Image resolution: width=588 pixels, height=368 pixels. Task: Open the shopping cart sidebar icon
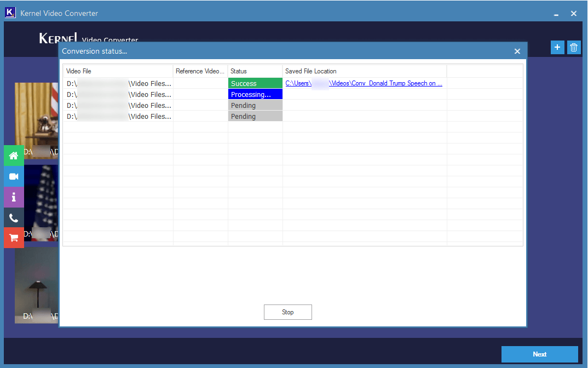click(x=14, y=238)
